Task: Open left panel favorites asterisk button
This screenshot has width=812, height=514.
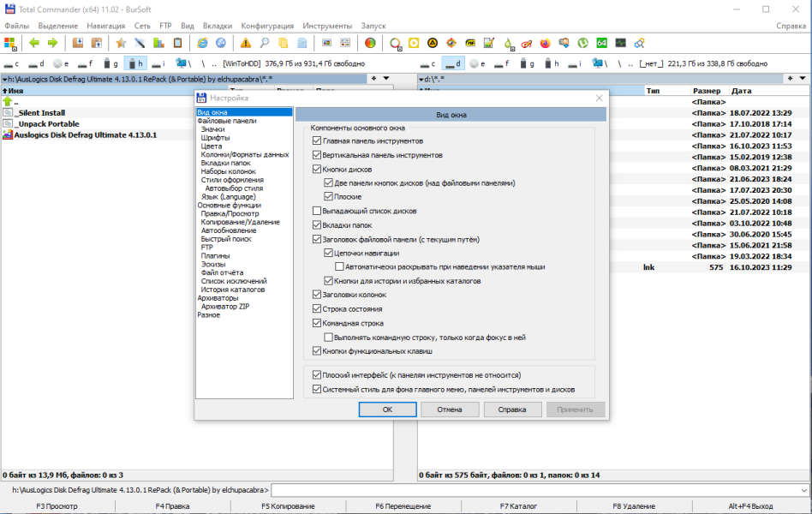Action: pos(374,79)
